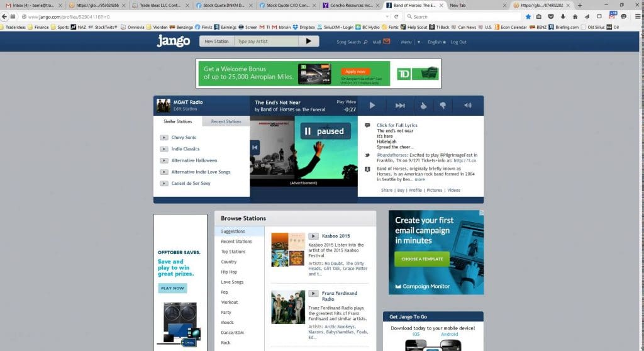Play the Indie Classics station
Screen dimensions: 644x351
tap(164, 149)
